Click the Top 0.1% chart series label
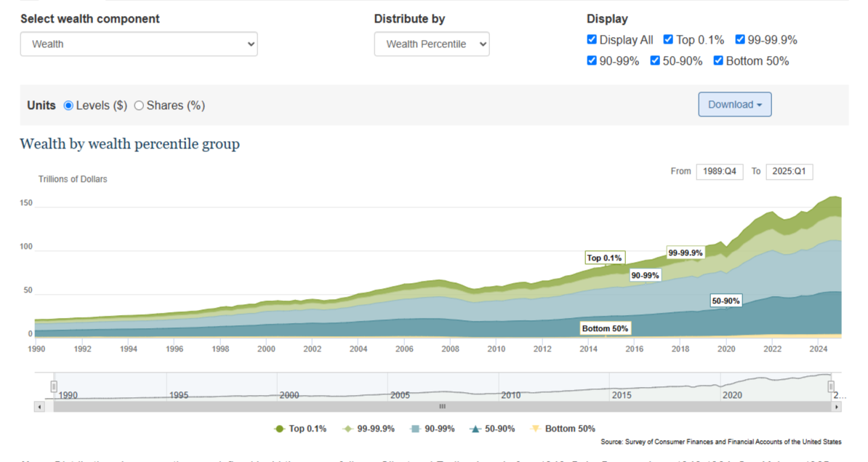868x462 pixels. pos(605,258)
